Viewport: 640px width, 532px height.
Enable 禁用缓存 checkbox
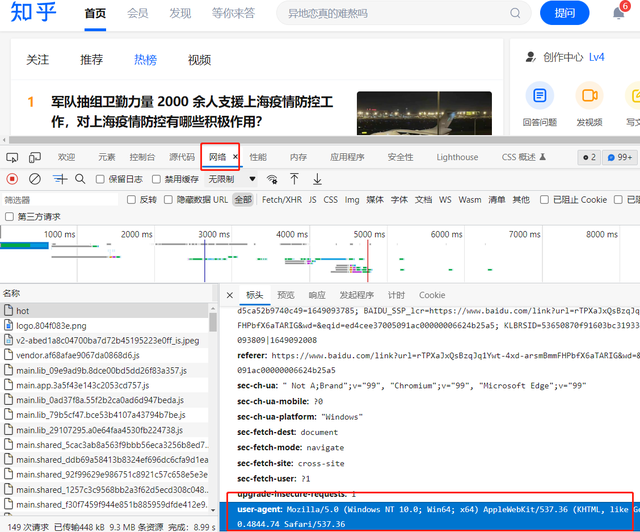point(156,179)
